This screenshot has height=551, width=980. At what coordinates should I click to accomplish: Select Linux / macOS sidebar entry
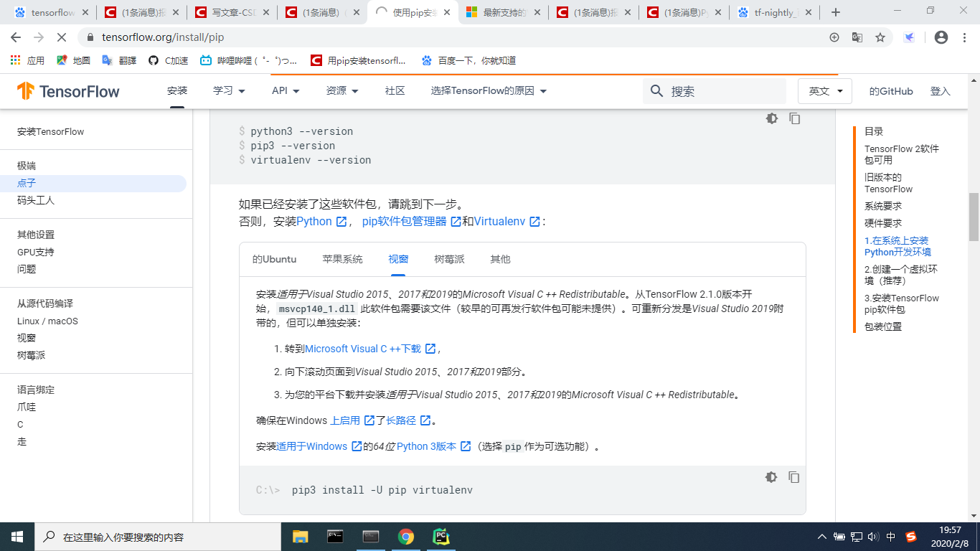click(x=47, y=321)
